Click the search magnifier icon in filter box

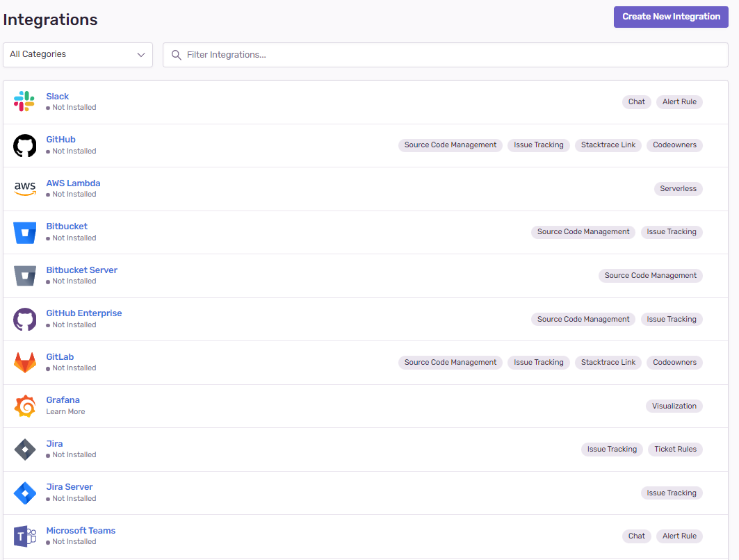(x=177, y=55)
